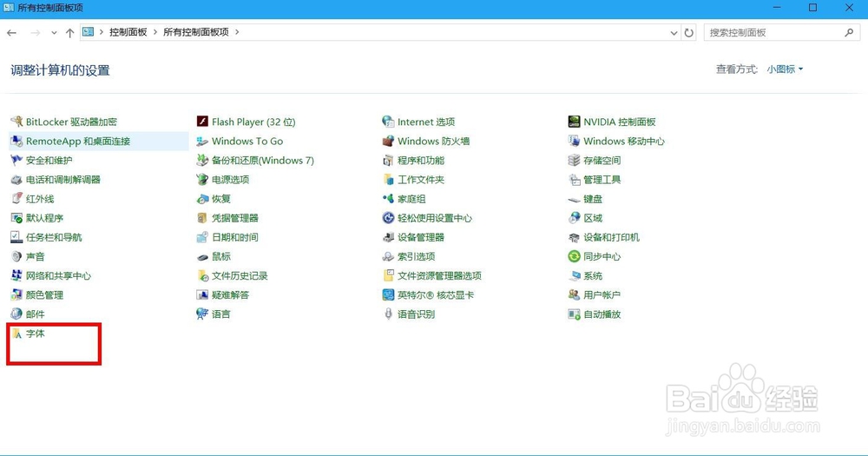Open 管理工具 icon
Viewport: 868px width, 456px height.
pyautogui.click(x=574, y=180)
